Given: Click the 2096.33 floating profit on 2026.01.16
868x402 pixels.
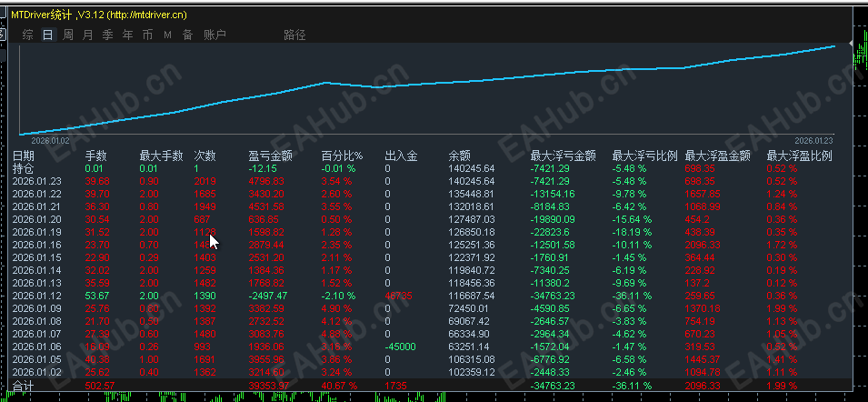Looking at the screenshot, I should coord(703,245).
